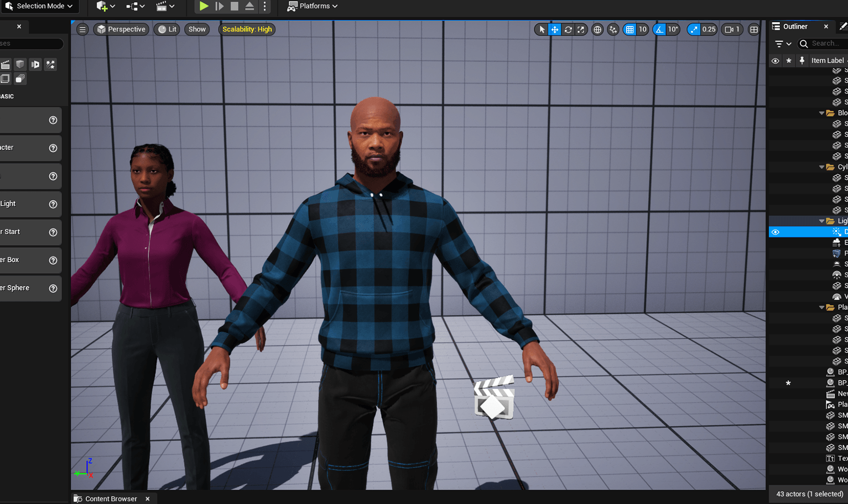Toggle visibility eye of selected light actor
848x504 pixels.
(x=776, y=232)
